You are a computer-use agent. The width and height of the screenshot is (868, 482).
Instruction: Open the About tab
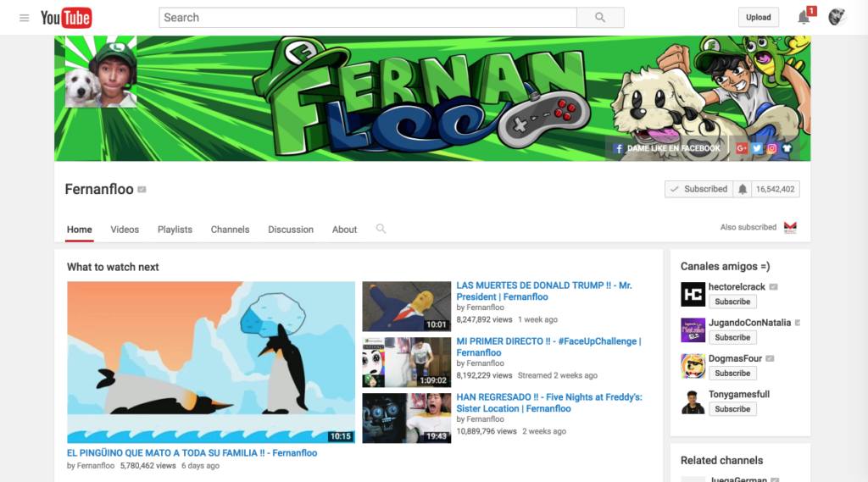[x=344, y=230]
